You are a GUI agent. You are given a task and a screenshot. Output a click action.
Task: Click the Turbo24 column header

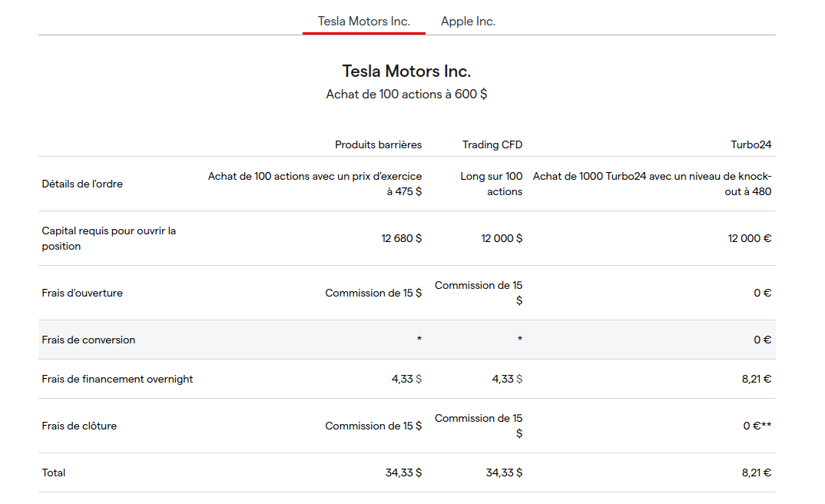[750, 144]
